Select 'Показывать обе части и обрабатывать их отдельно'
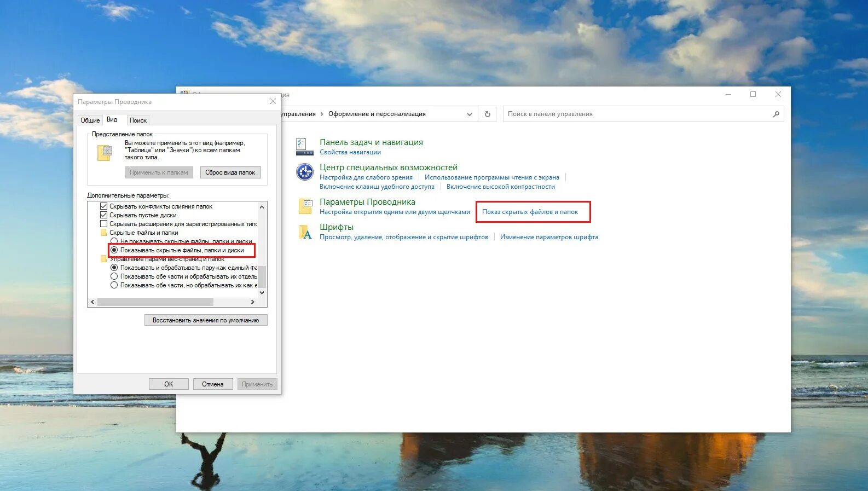Image resolution: width=868 pixels, height=491 pixels. [114, 276]
